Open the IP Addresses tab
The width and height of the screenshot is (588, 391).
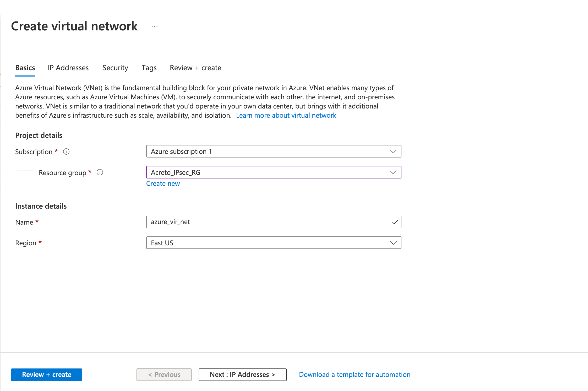(68, 68)
